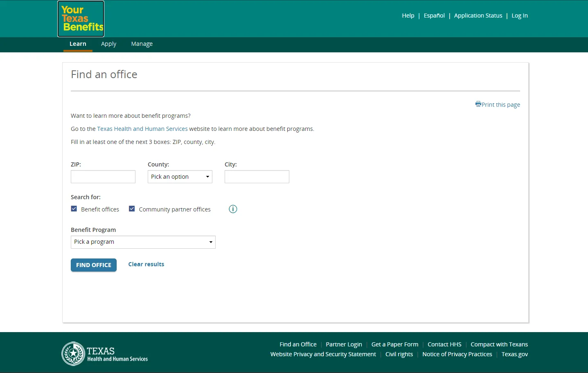The height and width of the screenshot is (373, 588).
Task: Open Texas Health and Human Services link
Action: click(142, 129)
